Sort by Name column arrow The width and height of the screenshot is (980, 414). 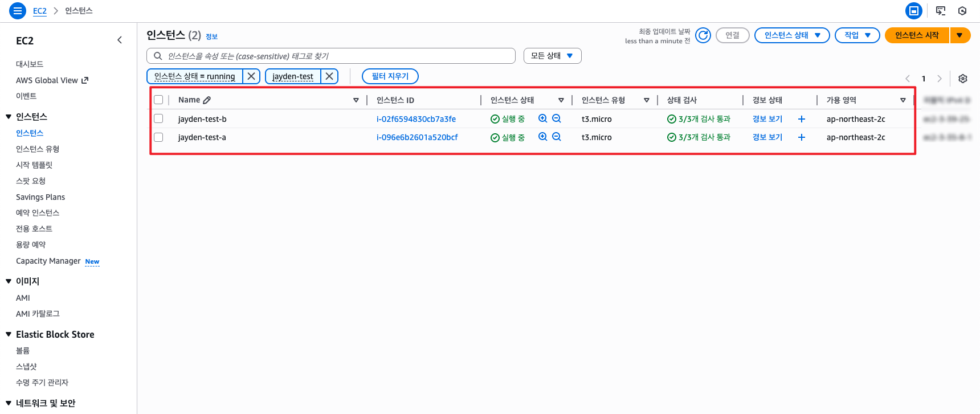[356, 100]
